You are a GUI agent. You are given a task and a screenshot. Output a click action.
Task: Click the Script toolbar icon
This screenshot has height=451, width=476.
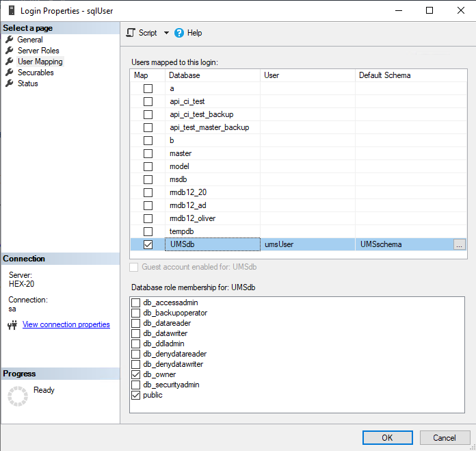point(131,33)
